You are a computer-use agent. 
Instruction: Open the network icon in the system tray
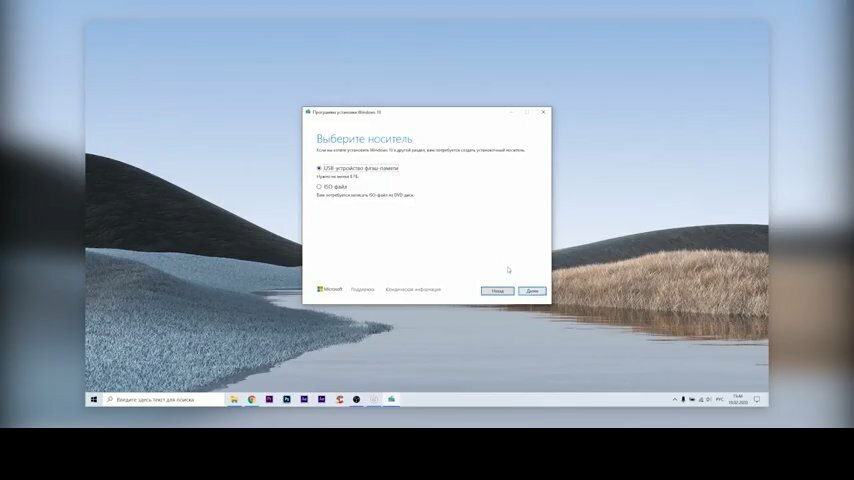(x=700, y=399)
